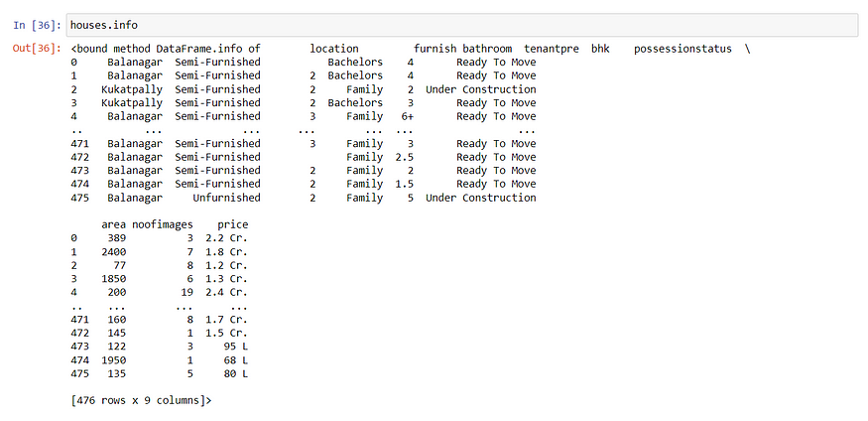Click 'Unfurnished' in row 475

226,198
